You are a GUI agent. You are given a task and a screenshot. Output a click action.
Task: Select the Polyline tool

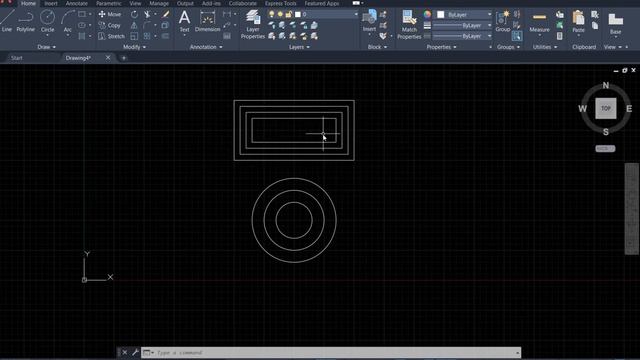[26, 21]
